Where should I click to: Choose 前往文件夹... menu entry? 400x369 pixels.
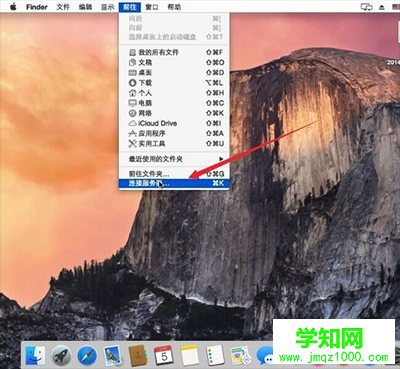(x=174, y=174)
